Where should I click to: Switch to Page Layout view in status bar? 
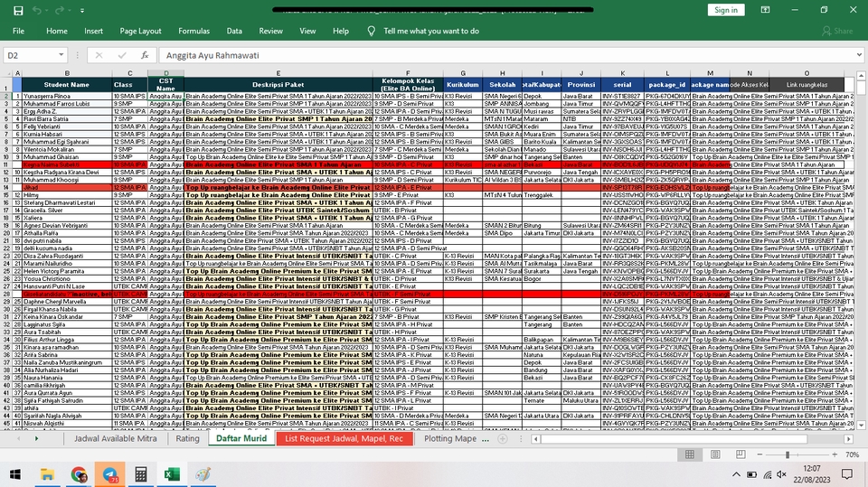coord(715,454)
